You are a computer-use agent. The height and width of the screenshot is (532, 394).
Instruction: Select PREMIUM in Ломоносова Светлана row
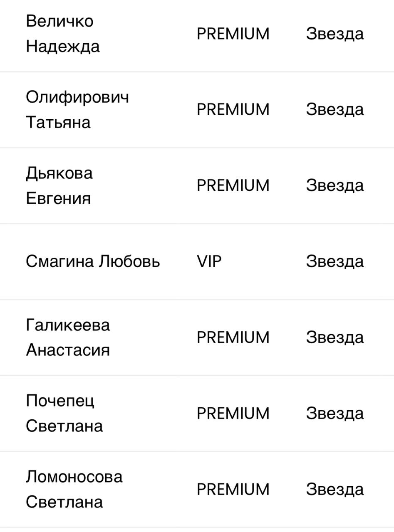[x=233, y=489]
